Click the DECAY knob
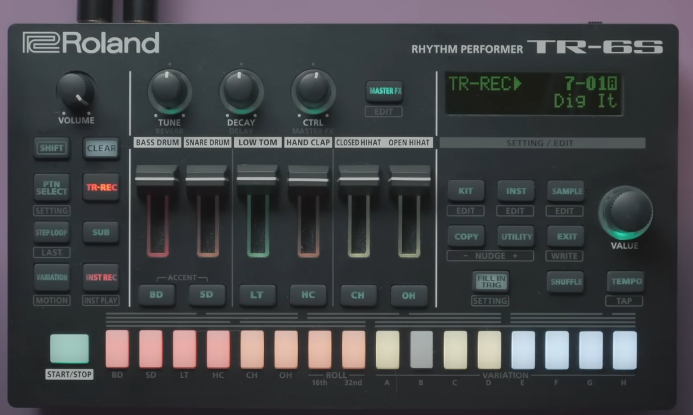The image size is (693, 415). click(x=241, y=91)
